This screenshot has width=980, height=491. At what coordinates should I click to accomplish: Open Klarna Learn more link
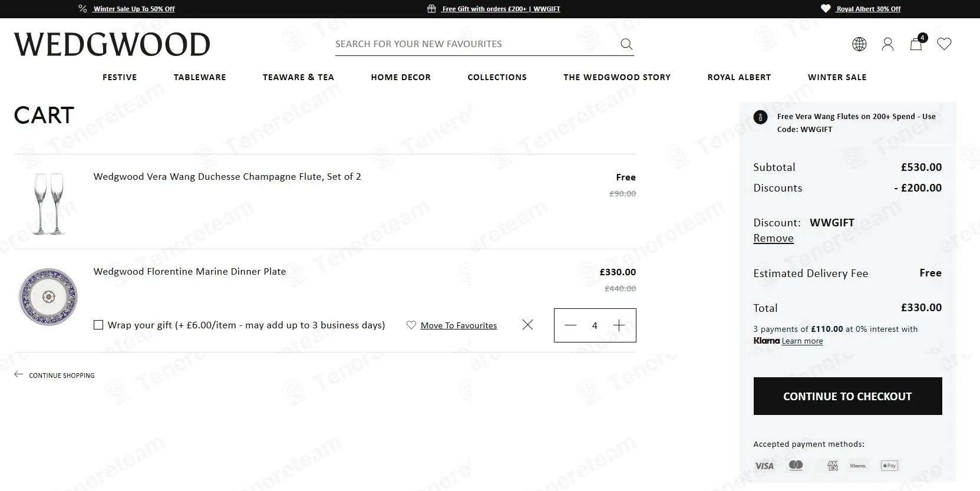802,341
